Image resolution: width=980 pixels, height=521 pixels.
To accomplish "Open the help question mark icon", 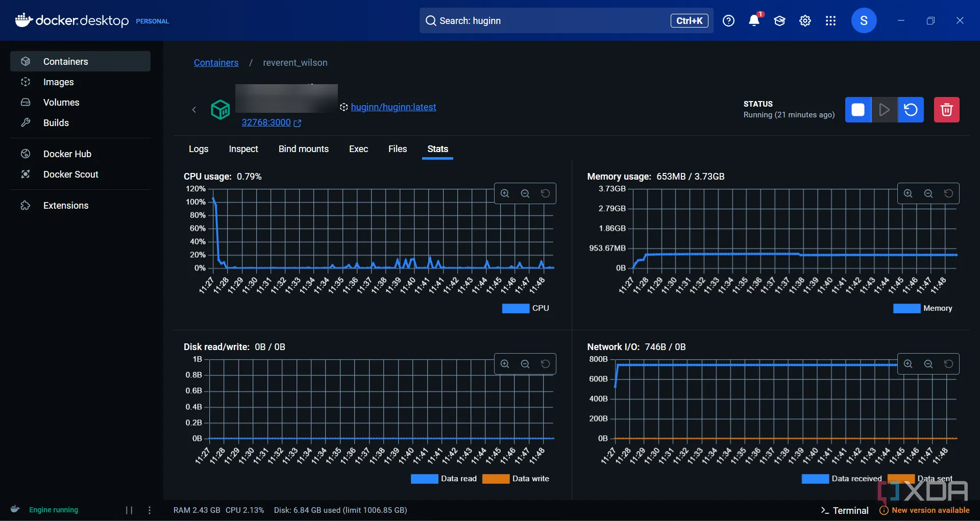I will coord(728,20).
